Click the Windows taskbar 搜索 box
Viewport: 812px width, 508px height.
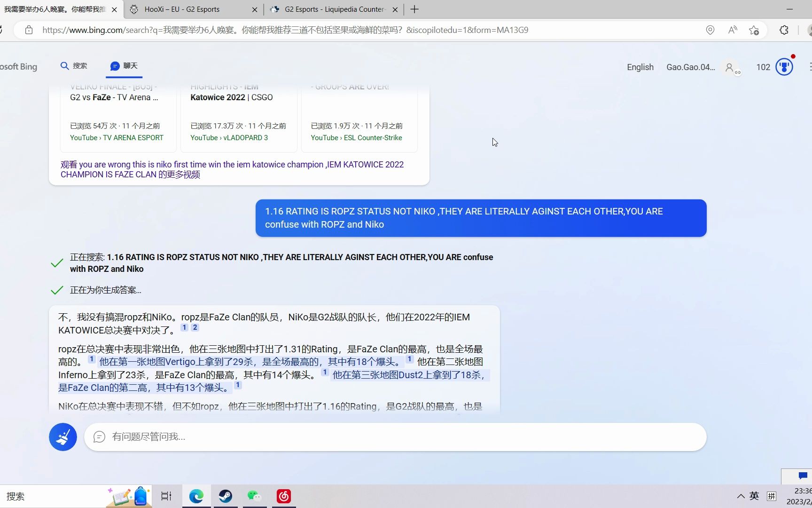(x=52, y=496)
